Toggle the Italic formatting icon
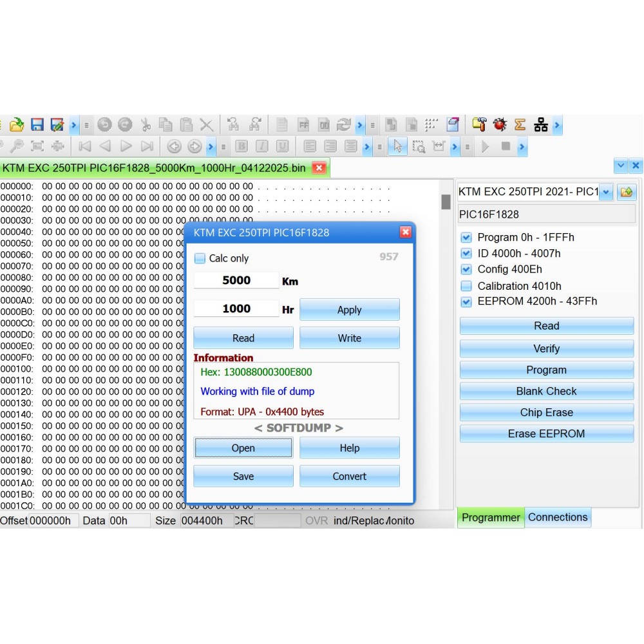 [x=261, y=146]
